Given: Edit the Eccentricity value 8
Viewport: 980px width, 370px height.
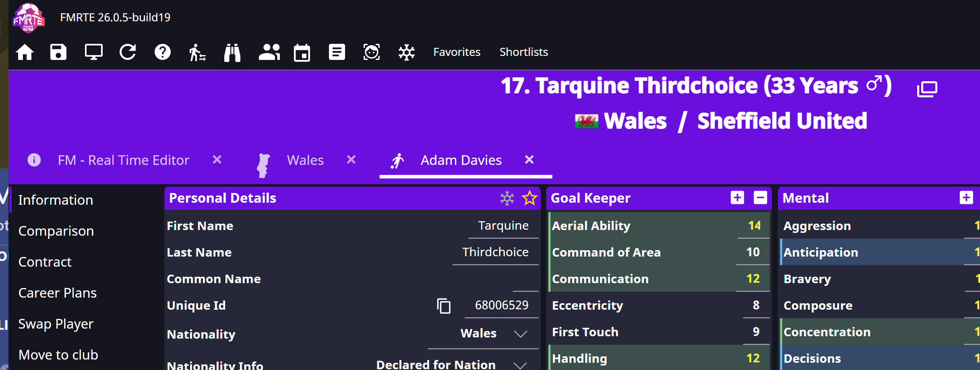Looking at the screenshot, I should click(756, 305).
